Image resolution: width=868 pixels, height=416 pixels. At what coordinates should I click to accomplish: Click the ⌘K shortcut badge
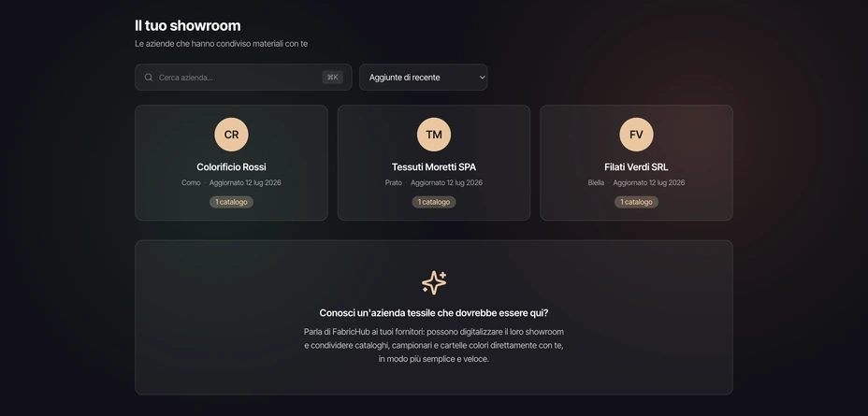pyautogui.click(x=333, y=78)
